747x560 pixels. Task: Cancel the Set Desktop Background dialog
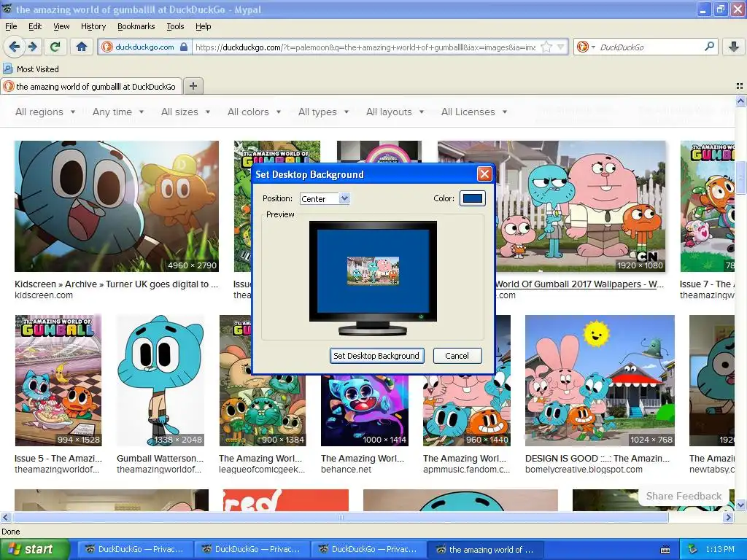[457, 356]
